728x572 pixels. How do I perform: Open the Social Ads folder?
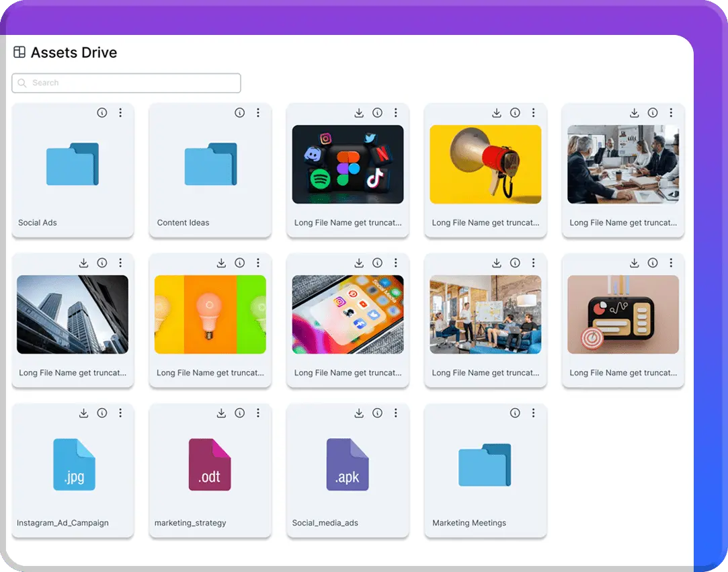tap(73, 163)
